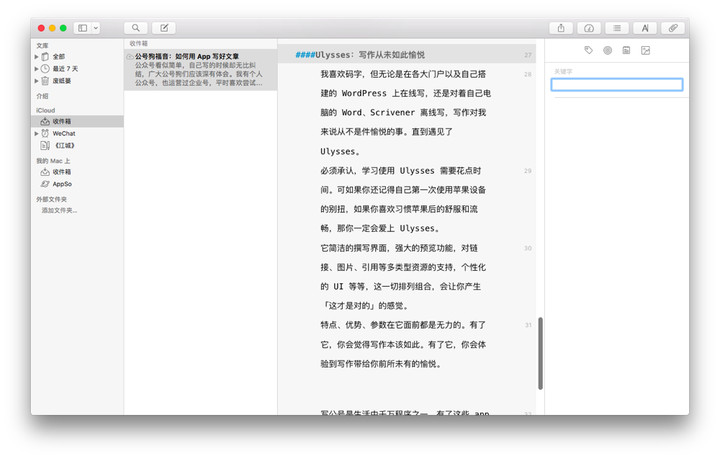This screenshot has width=720, height=459.
Task: Expand the 废纸篓 trash group
Action: pos(36,81)
